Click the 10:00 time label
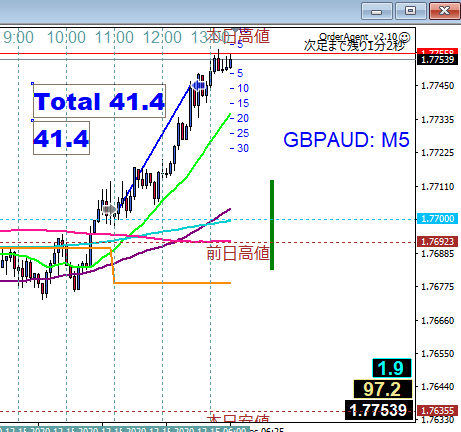461x432 pixels. (66, 37)
